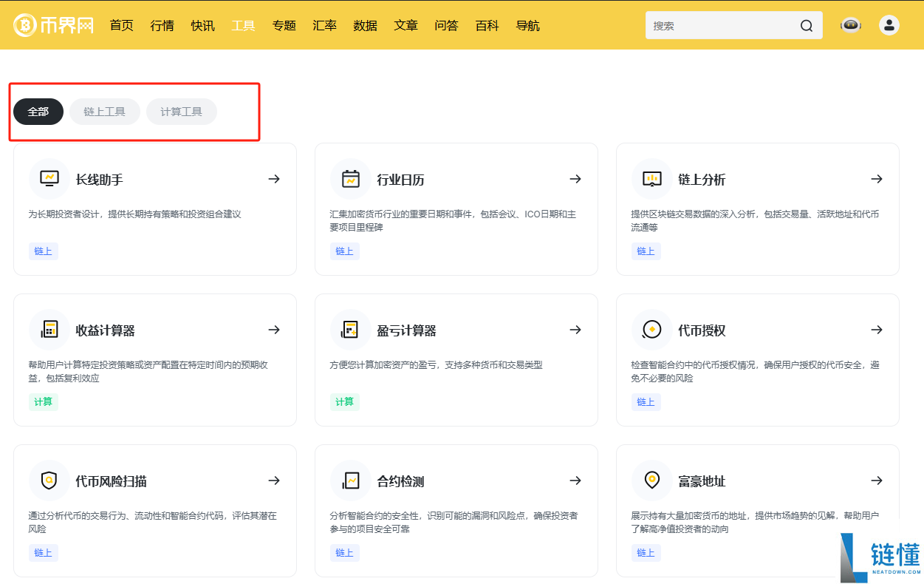Open the 代币风险扫描 tool title
924x584 pixels.
(x=112, y=481)
